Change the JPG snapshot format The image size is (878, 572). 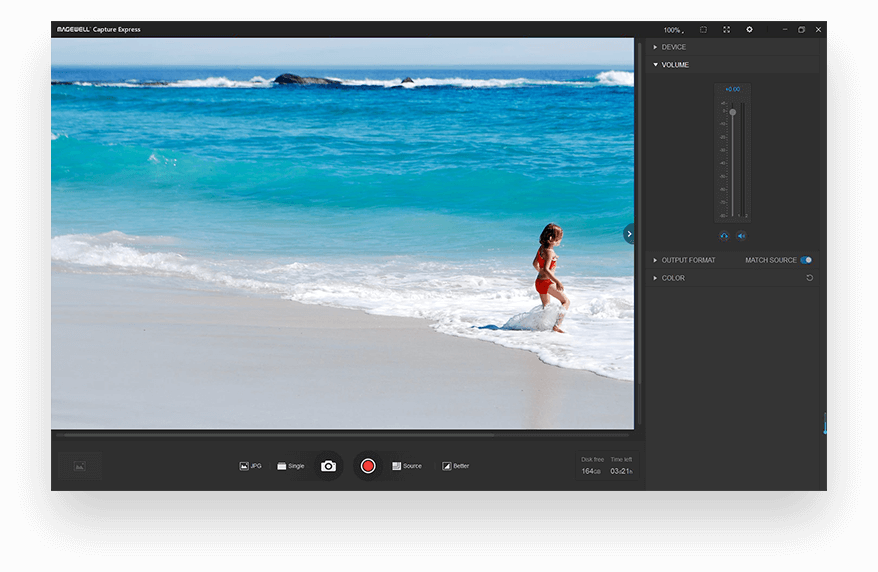point(250,466)
